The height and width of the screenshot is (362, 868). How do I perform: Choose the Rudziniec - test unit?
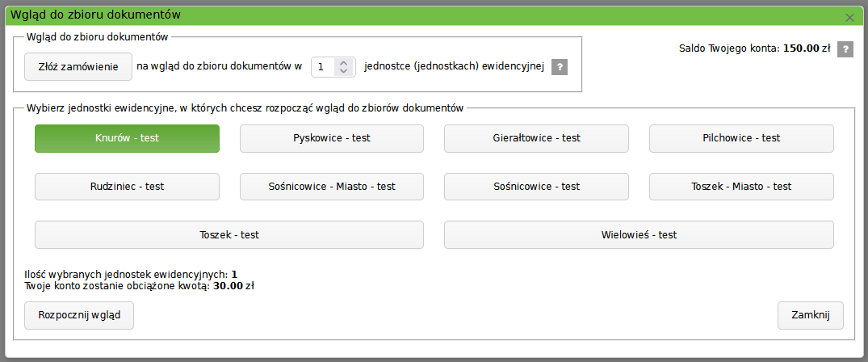pyautogui.click(x=127, y=187)
